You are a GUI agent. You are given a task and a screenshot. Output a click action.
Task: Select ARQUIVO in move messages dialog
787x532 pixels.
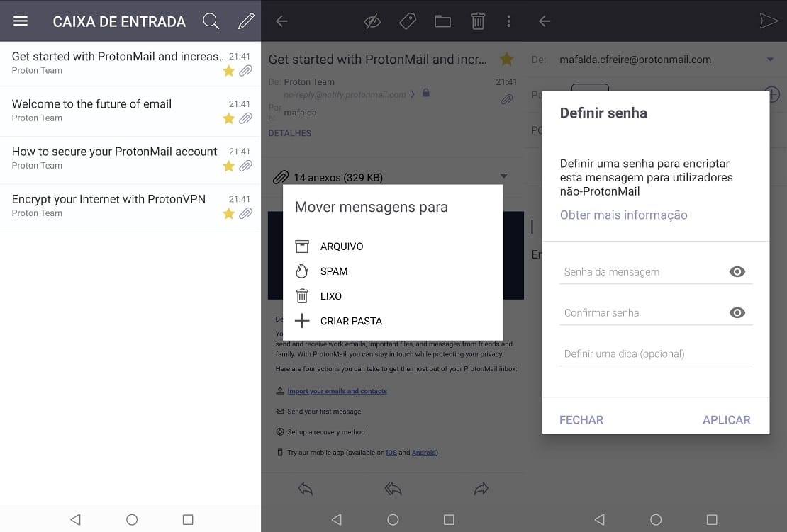[x=342, y=247]
